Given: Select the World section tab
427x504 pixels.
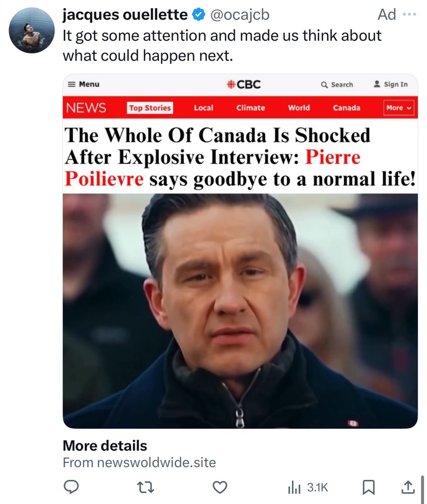Looking at the screenshot, I should coord(299,108).
